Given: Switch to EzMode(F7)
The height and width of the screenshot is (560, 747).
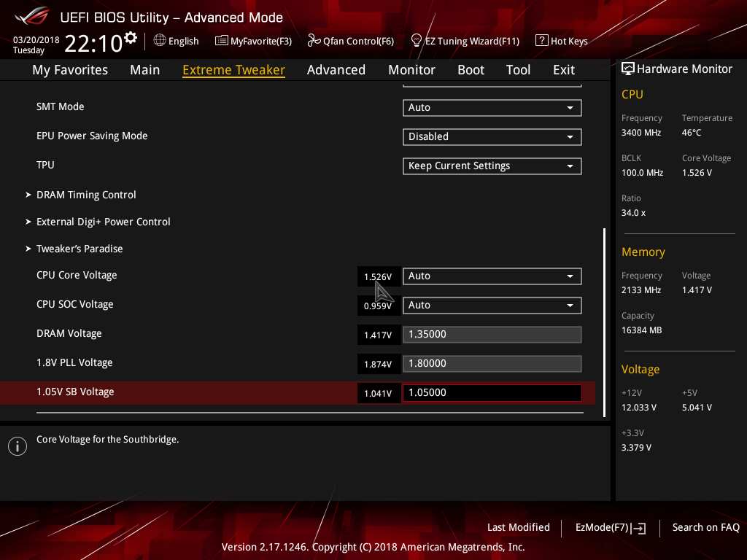Looking at the screenshot, I should point(611,528).
